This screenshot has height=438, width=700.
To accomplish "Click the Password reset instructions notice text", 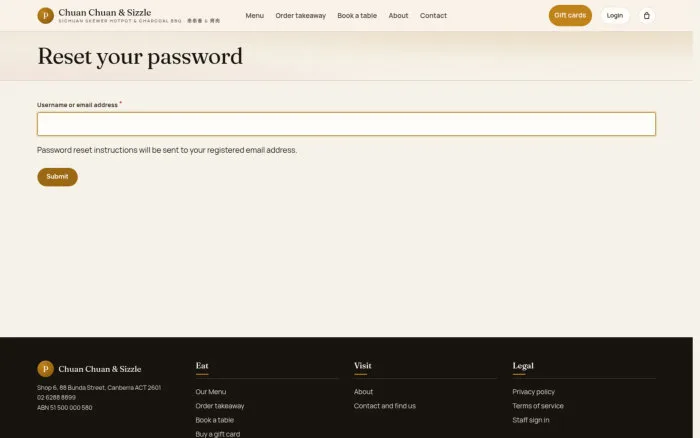I will click(x=167, y=150).
